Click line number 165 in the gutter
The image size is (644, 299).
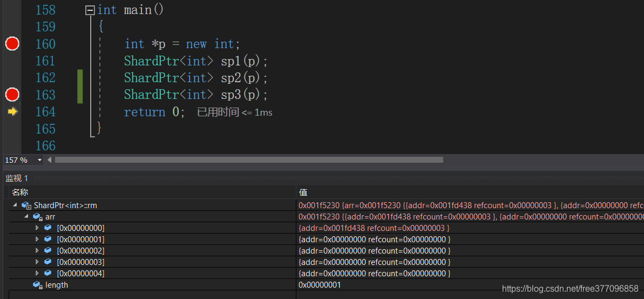pyautogui.click(x=45, y=129)
